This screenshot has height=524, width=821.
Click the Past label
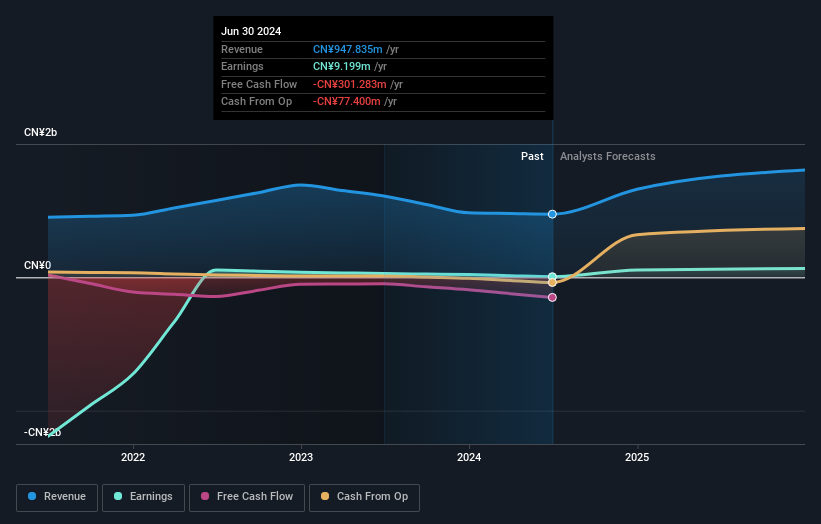click(532, 157)
